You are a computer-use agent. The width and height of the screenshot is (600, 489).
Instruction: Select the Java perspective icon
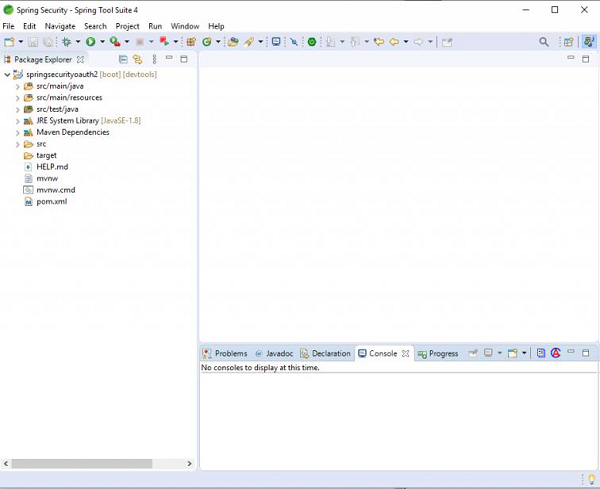(589, 42)
